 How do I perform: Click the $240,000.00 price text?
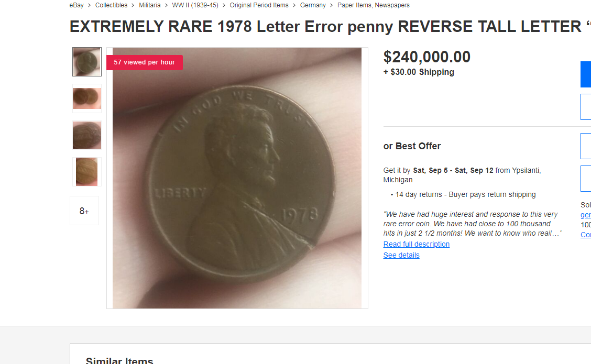[426, 57]
